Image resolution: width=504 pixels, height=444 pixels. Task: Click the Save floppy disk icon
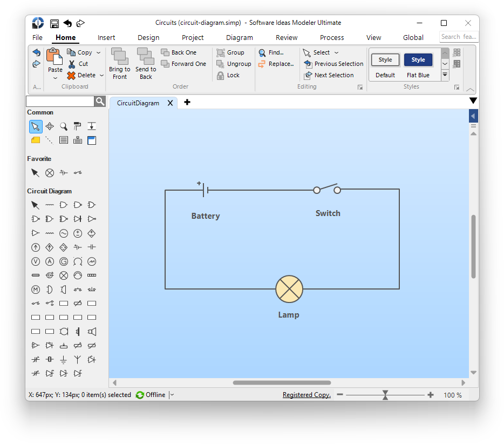coord(55,23)
